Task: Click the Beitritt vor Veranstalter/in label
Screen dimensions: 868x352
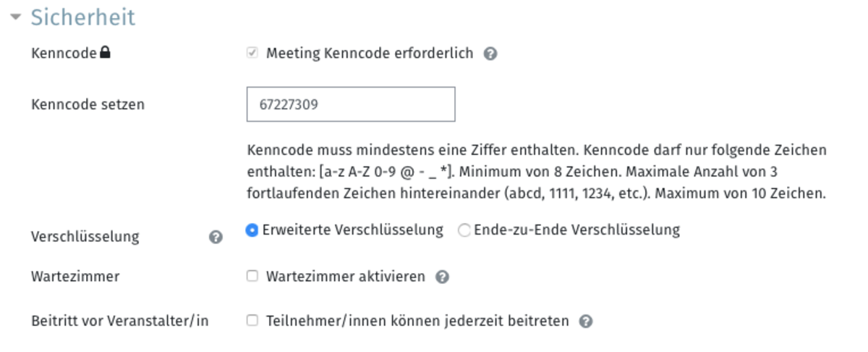Action: [x=120, y=321]
